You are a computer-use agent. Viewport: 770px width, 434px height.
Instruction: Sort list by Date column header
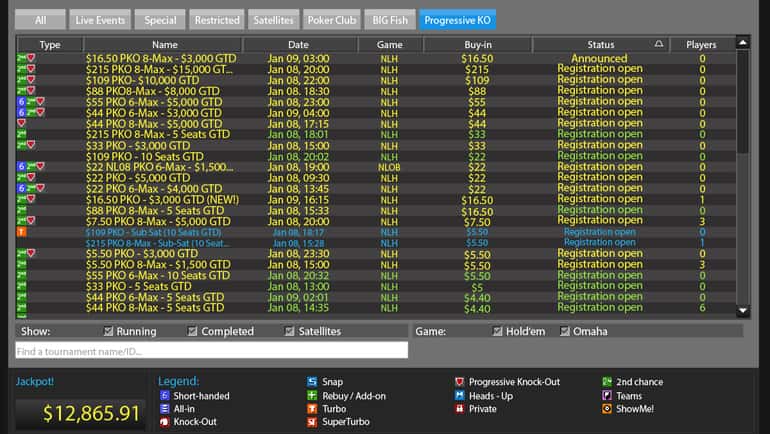click(x=298, y=45)
